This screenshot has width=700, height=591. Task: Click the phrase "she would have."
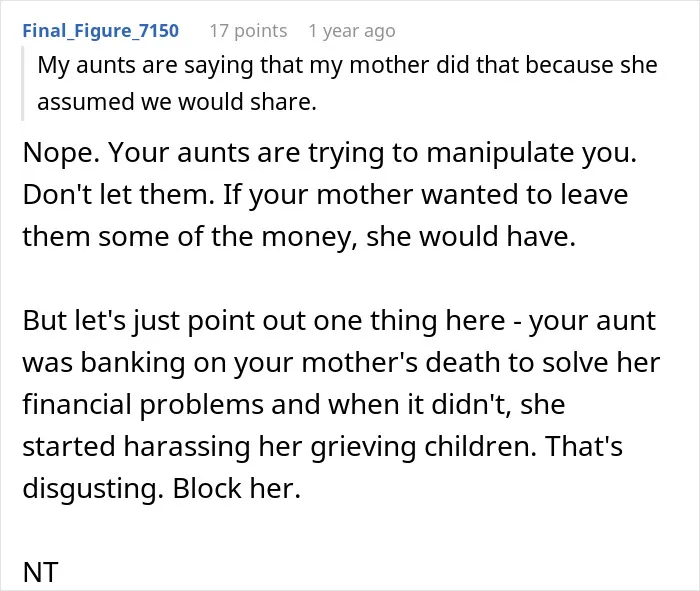pyautogui.click(x=471, y=237)
